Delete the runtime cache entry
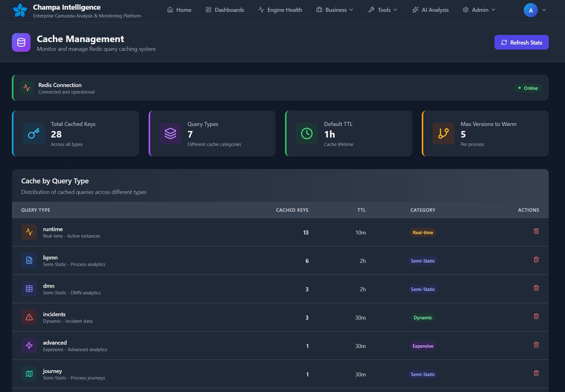Image resolution: width=565 pixels, height=392 pixels. pos(536,231)
